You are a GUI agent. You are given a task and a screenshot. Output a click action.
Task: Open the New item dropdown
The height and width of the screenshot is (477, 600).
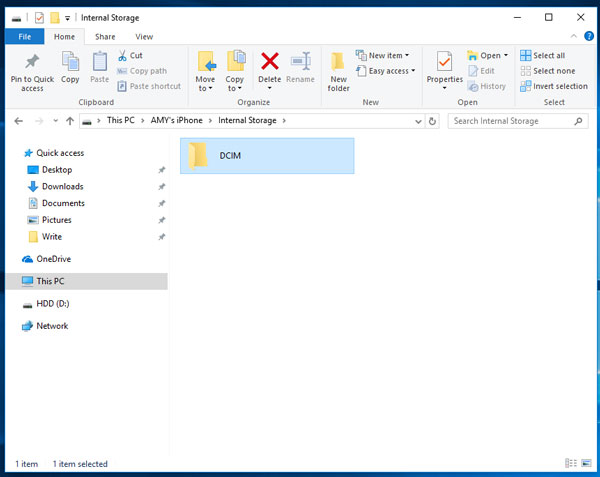pyautogui.click(x=382, y=55)
